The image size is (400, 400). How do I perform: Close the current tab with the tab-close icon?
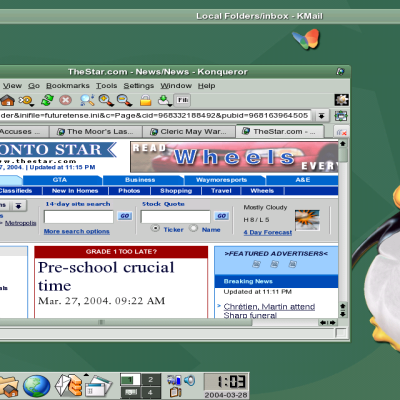[x=342, y=132]
